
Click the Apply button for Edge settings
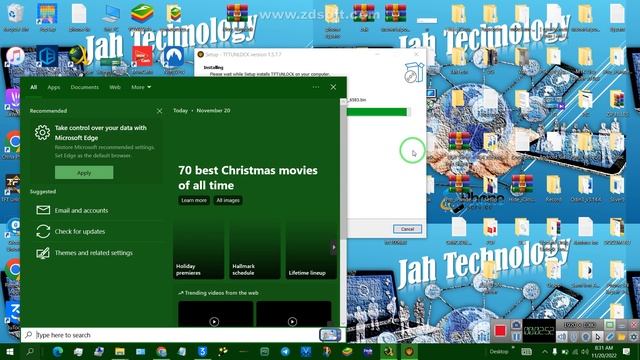point(84,173)
